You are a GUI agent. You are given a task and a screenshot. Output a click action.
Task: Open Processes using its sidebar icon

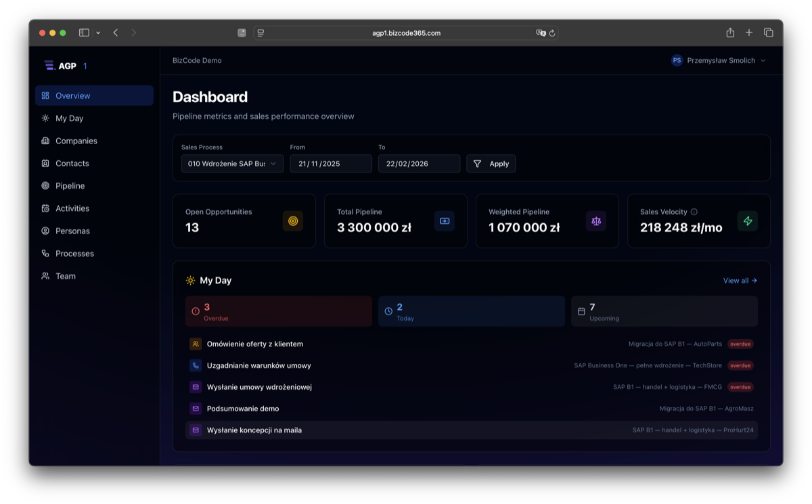coord(44,253)
